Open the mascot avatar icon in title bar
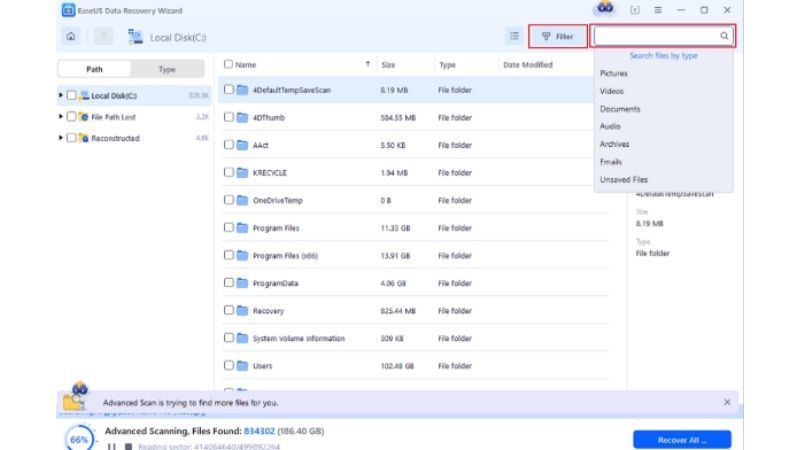The image size is (800, 450). coord(605,8)
